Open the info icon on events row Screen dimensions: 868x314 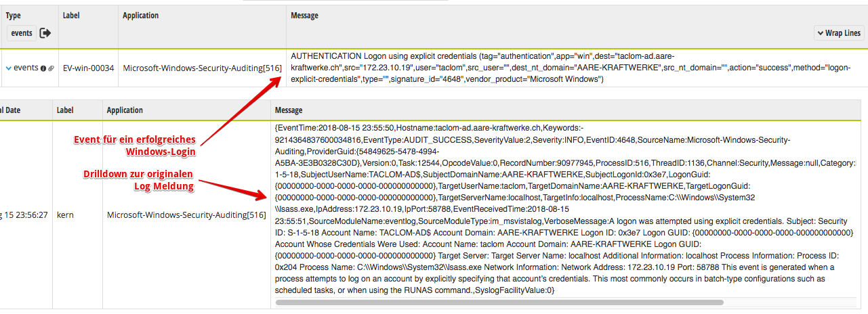point(43,68)
